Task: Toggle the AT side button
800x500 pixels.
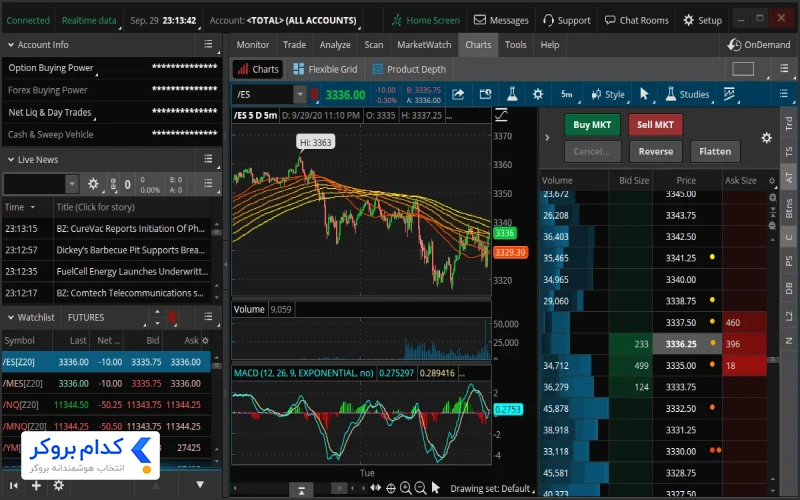Action: (789, 178)
